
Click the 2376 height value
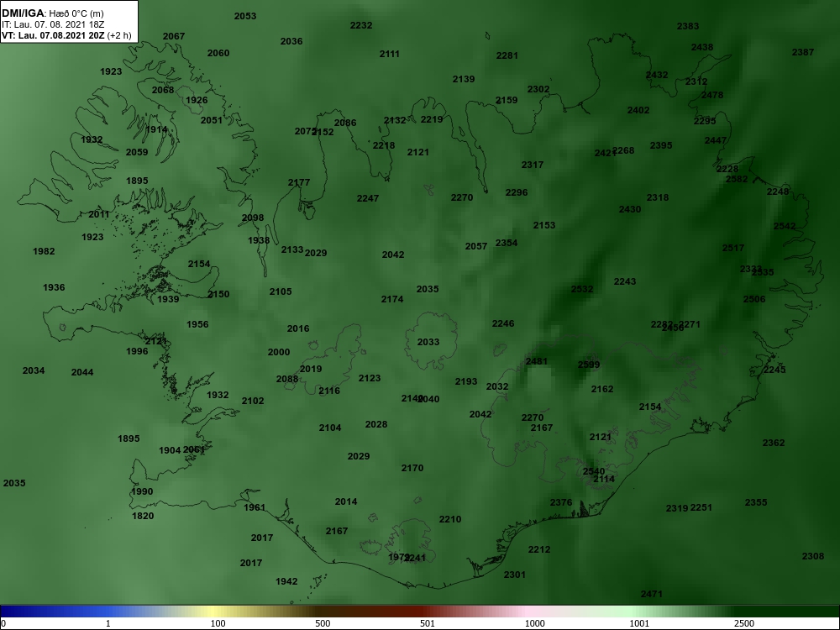click(561, 502)
